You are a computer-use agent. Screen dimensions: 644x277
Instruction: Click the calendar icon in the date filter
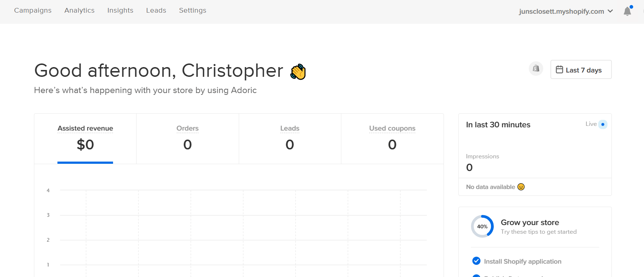pos(559,69)
